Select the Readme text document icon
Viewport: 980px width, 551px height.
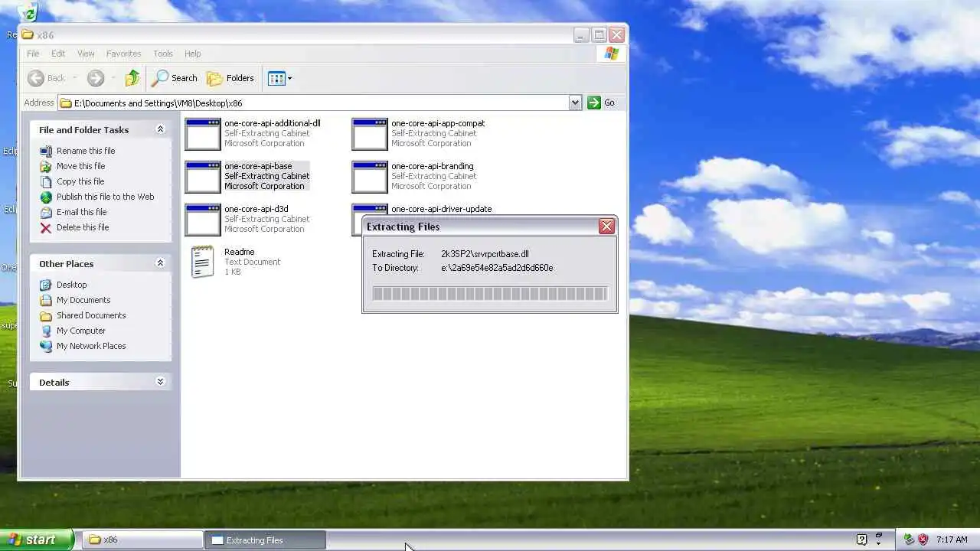coord(202,262)
